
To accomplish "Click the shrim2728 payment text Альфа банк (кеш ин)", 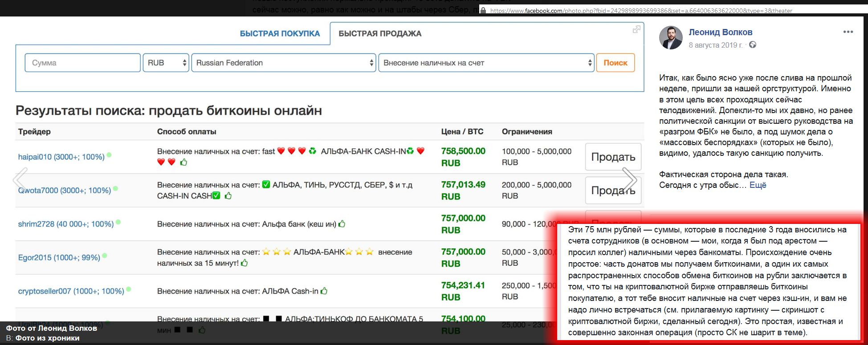I will 299,224.
